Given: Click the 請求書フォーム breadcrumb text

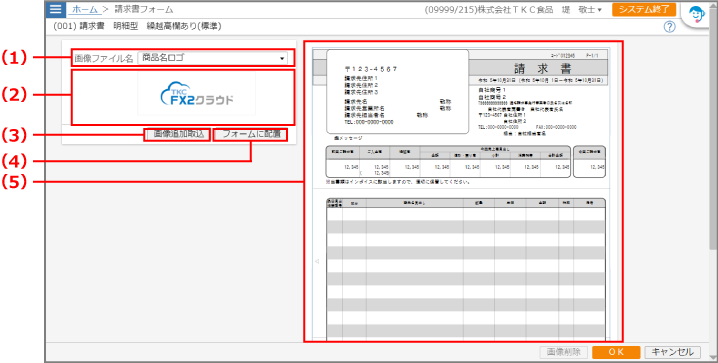Looking at the screenshot, I should click(x=143, y=10).
